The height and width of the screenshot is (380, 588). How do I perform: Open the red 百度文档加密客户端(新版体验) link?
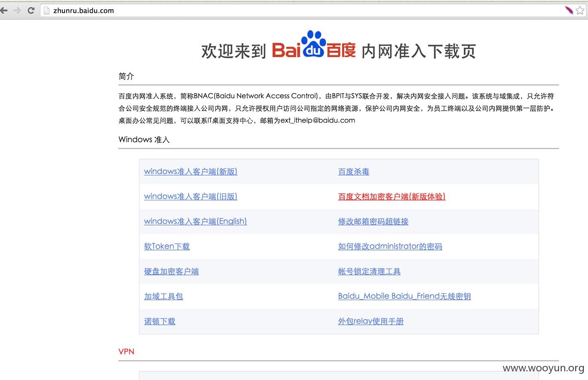point(392,196)
